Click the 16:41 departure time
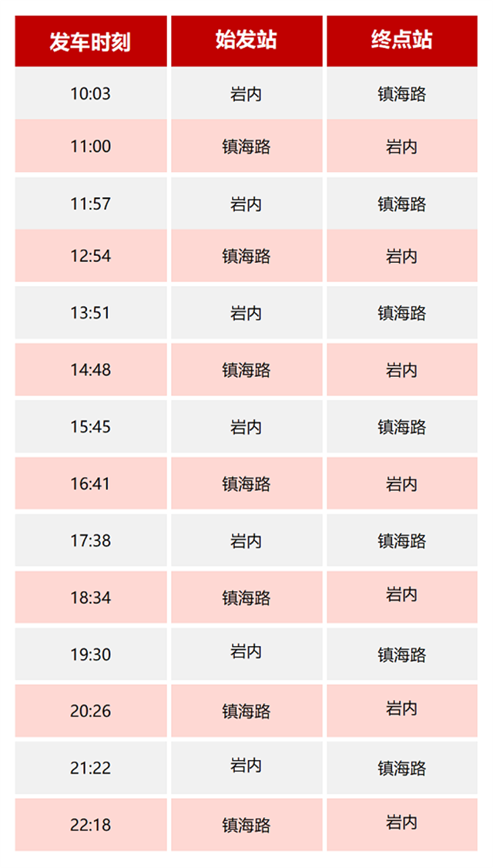Viewport: 493px width, 868px height. point(90,484)
